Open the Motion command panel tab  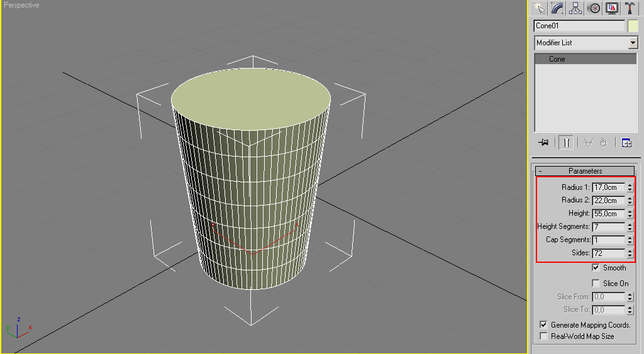click(x=594, y=8)
